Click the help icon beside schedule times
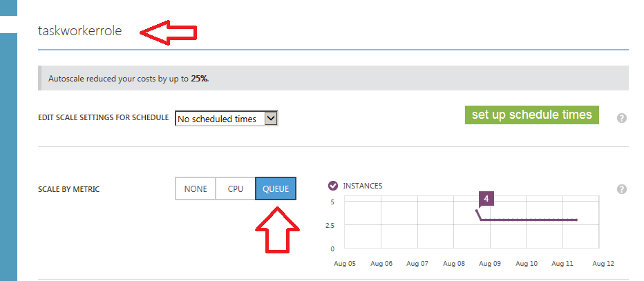The image size is (644, 281). pos(621,118)
